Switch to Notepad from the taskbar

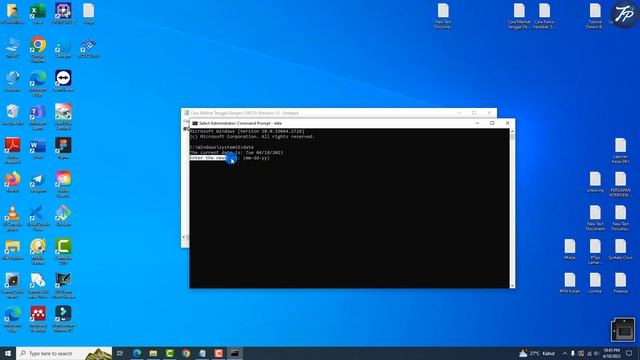coord(202,353)
